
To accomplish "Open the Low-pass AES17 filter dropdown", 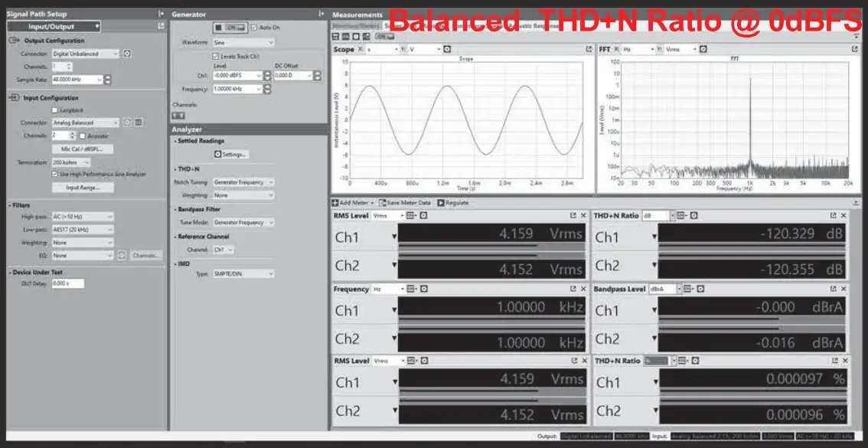I will click(83, 229).
